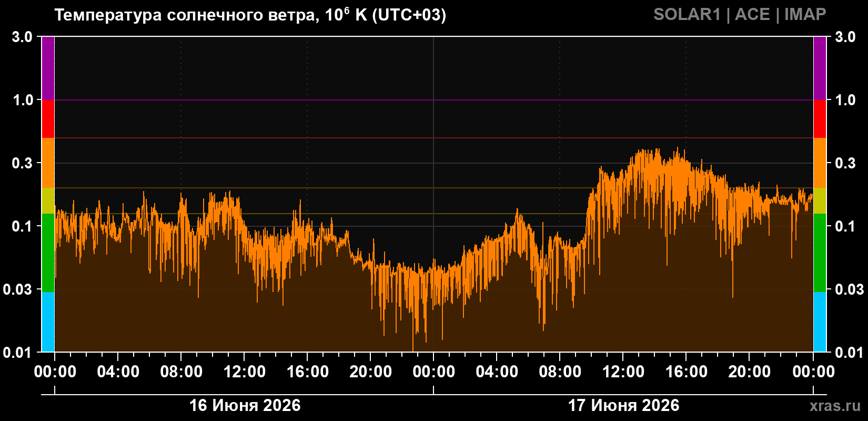Image resolution: width=868 pixels, height=421 pixels.
Task: Select the orange segment of the right color scale
Action: pyautogui.click(x=820, y=163)
